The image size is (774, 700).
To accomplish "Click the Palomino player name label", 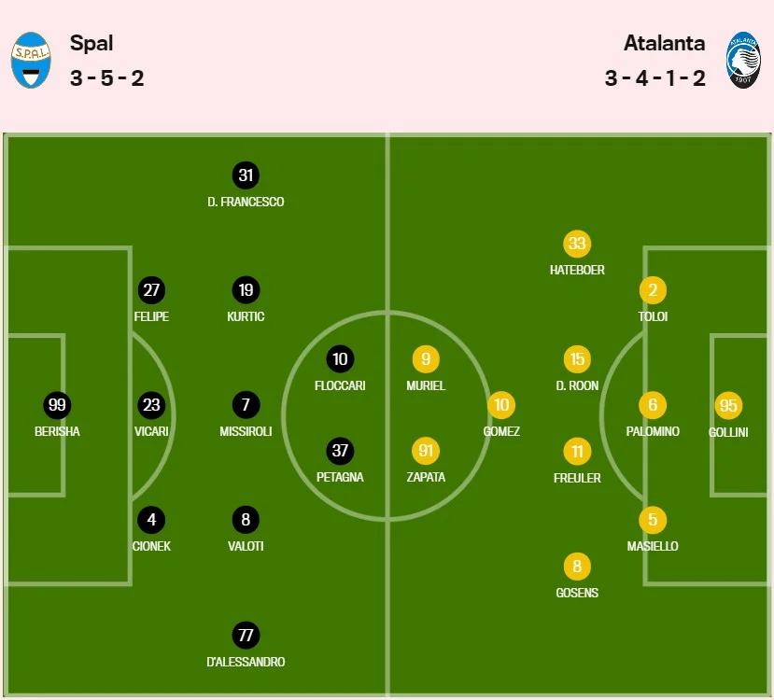I will coord(653,431).
